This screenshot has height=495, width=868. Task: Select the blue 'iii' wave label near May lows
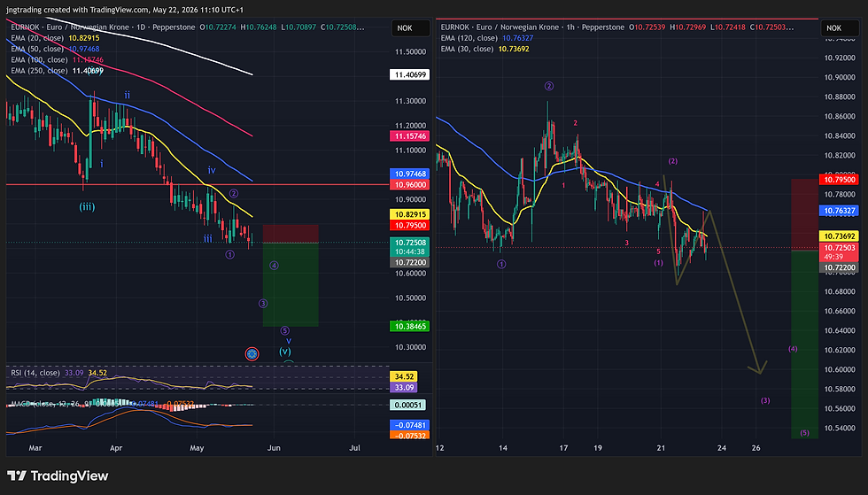[207, 238]
